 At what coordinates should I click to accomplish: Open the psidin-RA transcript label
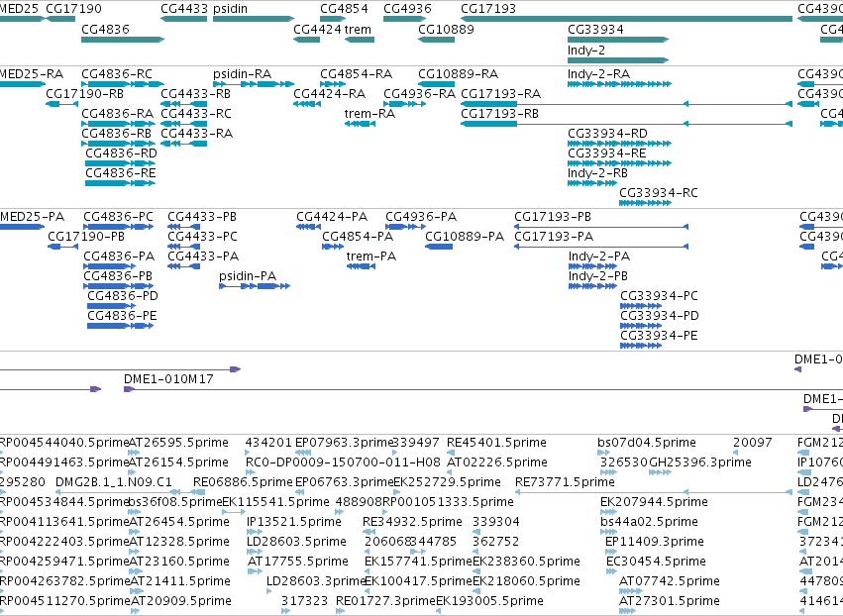pos(242,73)
